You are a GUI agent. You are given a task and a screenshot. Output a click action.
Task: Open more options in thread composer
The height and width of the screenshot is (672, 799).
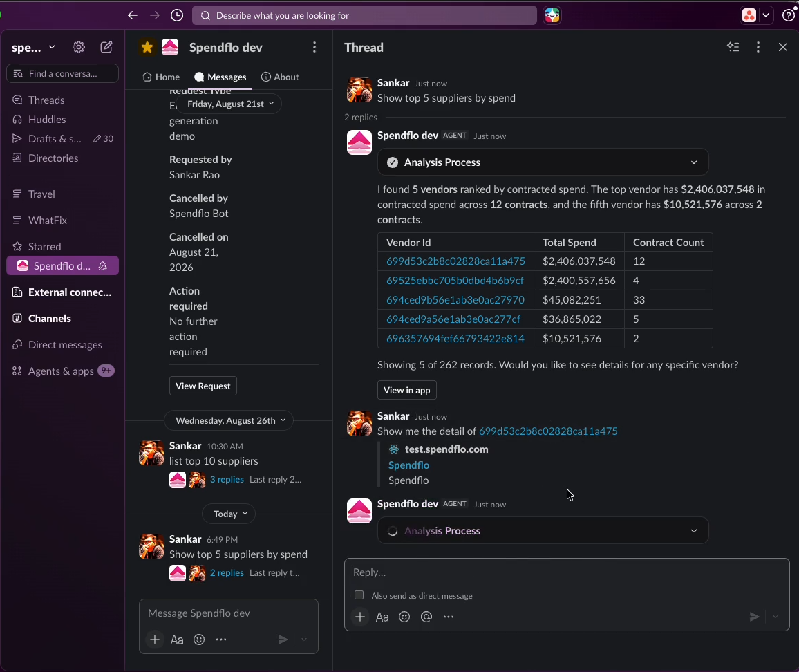pos(449,617)
